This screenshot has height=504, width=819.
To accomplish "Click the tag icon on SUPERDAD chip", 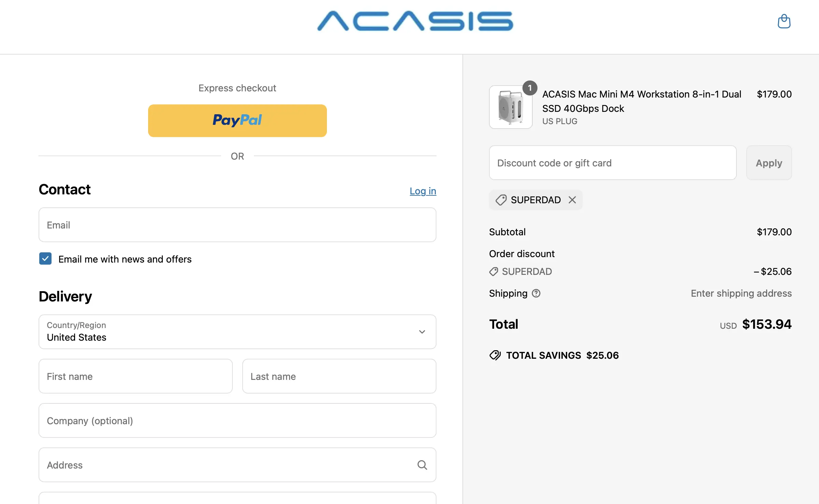I will click(501, 200).
